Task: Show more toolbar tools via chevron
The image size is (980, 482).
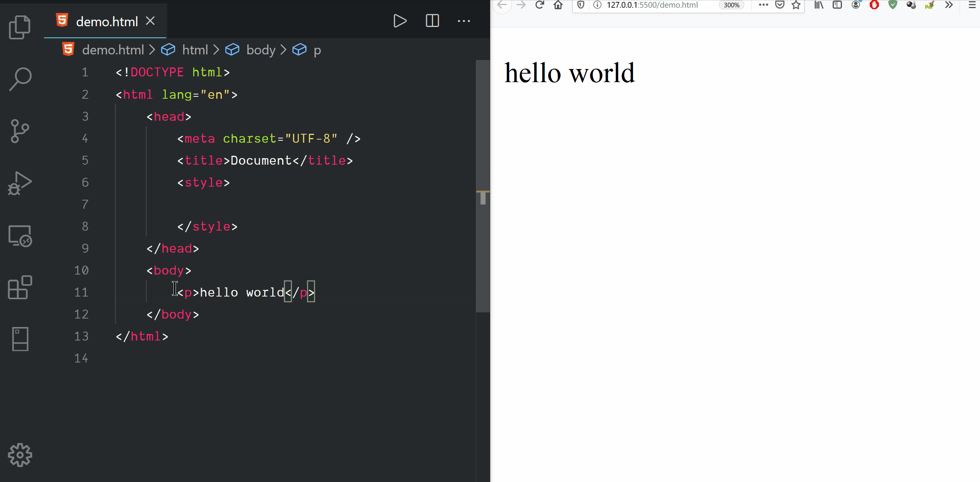Action: [x=949, y=5]
